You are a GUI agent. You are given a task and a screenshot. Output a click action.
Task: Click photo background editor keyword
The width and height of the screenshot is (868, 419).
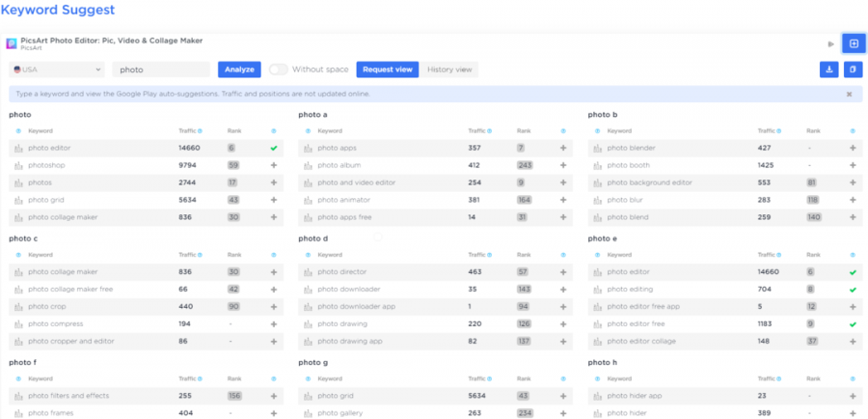click(x=649, y=182)
